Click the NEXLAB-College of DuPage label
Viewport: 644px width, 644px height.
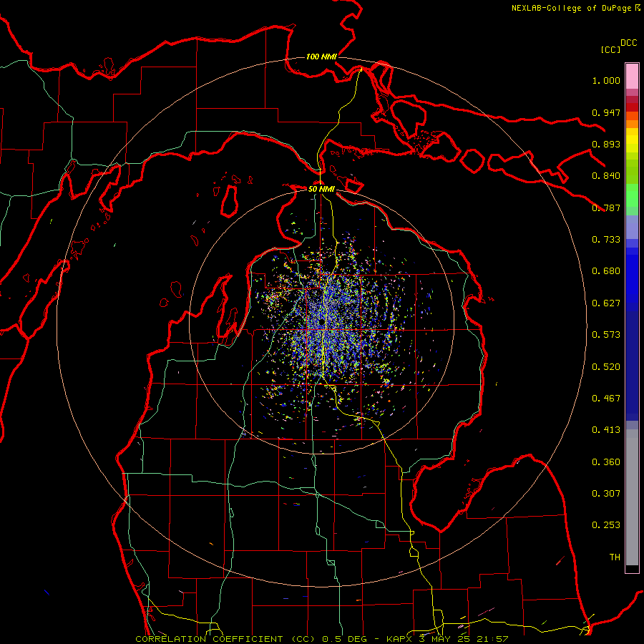click(x=575, y=8)
